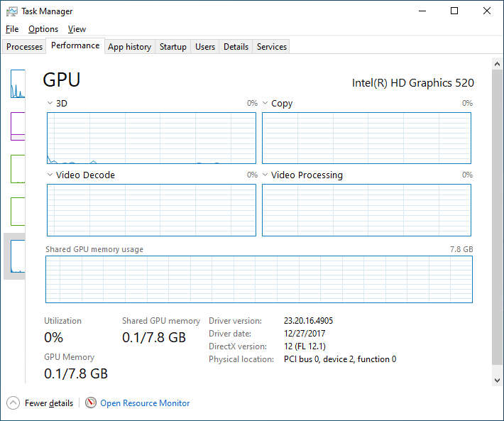The height and width of the screenshot is (421, 504).
Task: Click the Resource Monitor gauge icon
Action: click(91, 403)
